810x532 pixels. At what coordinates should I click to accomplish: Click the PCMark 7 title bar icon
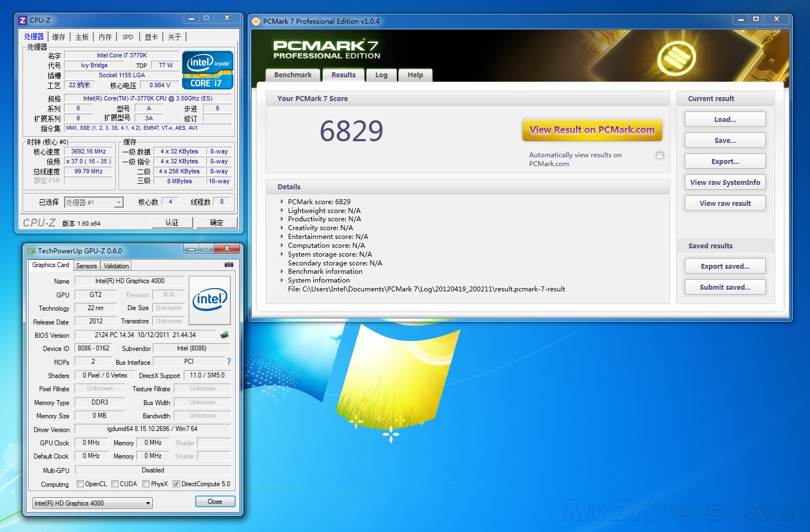pyautogui.click(x=256, y=22)
